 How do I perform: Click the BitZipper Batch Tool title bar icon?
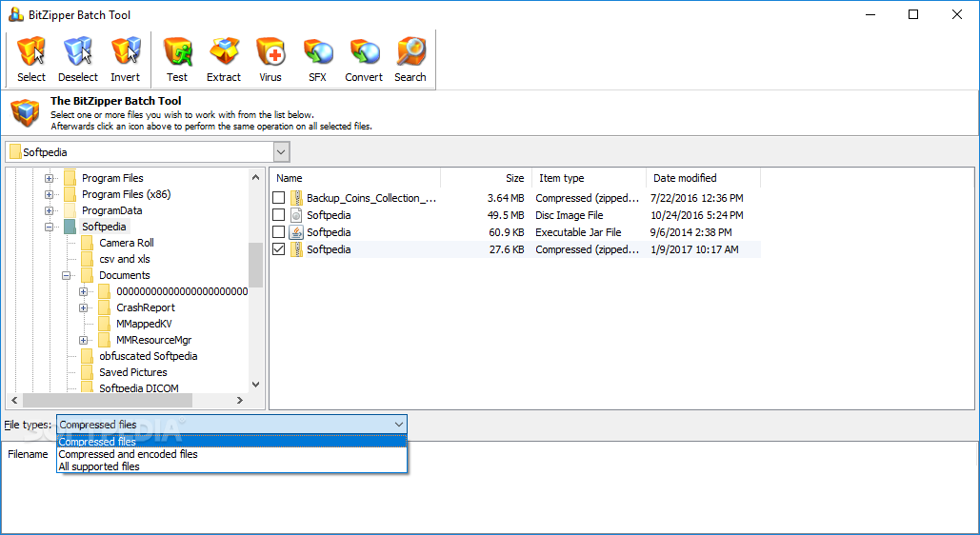(x=15, y=14)
